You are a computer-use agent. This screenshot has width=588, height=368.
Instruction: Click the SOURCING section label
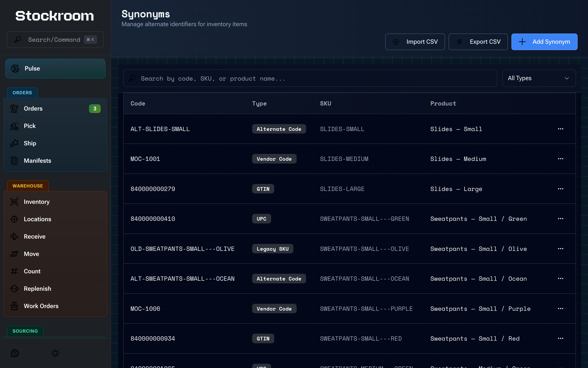click(x=25, y=331)
